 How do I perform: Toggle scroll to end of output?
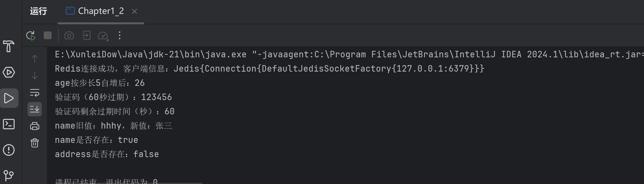35,109
